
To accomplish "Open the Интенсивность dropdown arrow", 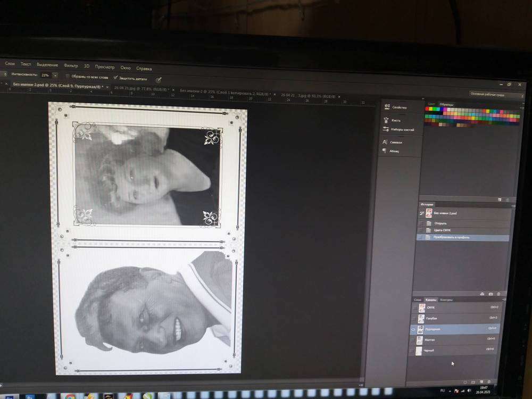I will point(55,75).
